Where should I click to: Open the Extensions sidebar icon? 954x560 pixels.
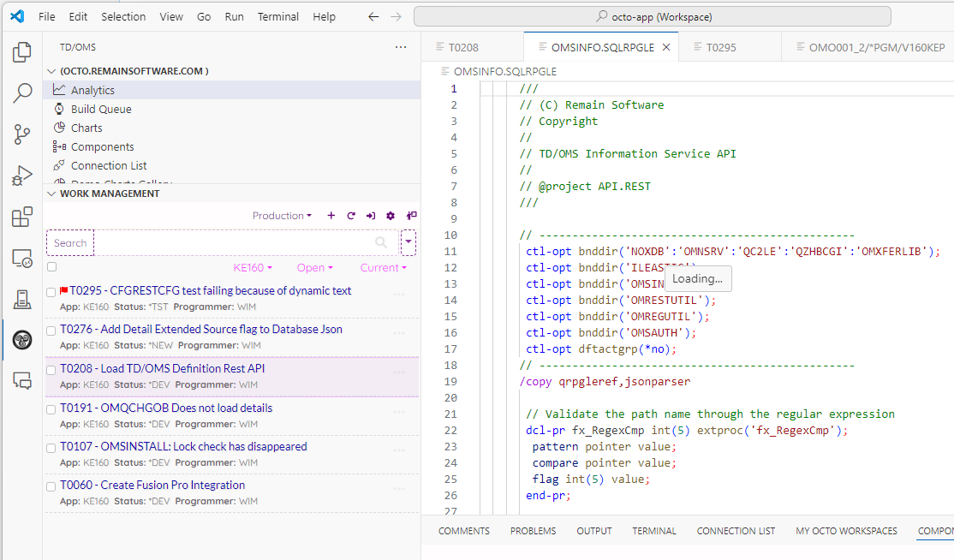click(x=21, y=217)
